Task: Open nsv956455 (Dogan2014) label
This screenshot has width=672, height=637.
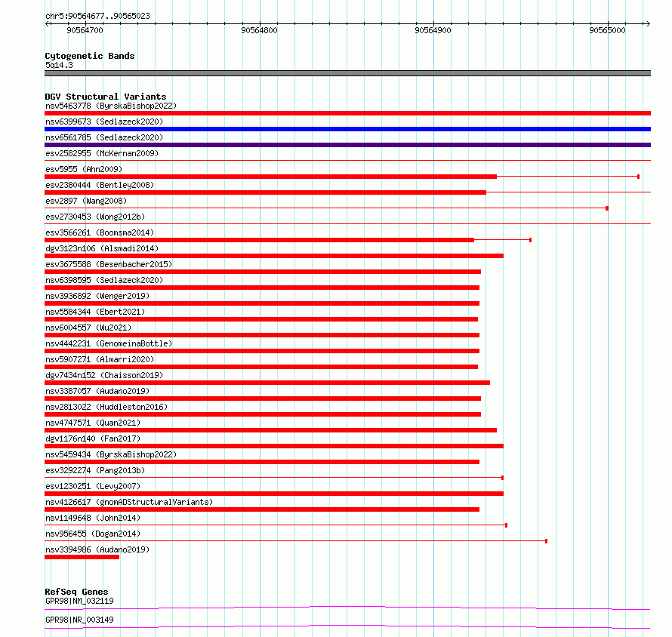Action: coord(93,534)
